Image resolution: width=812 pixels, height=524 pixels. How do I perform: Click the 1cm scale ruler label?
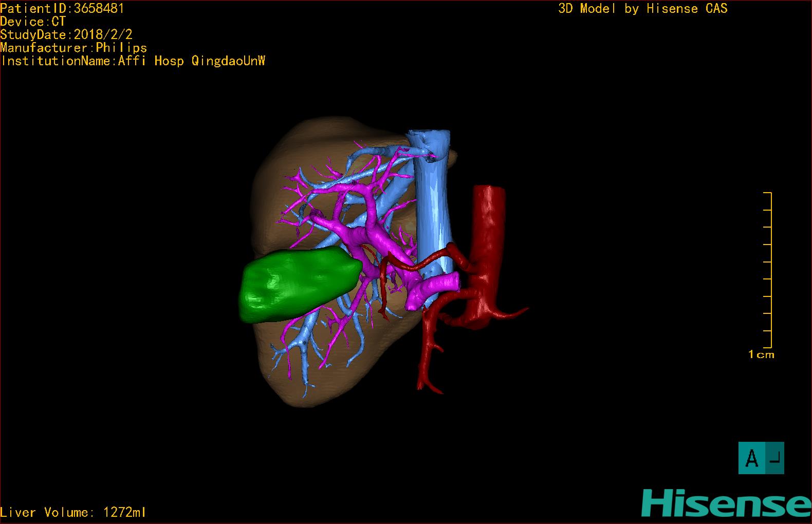pyautogui.click(x=761, y=354)
